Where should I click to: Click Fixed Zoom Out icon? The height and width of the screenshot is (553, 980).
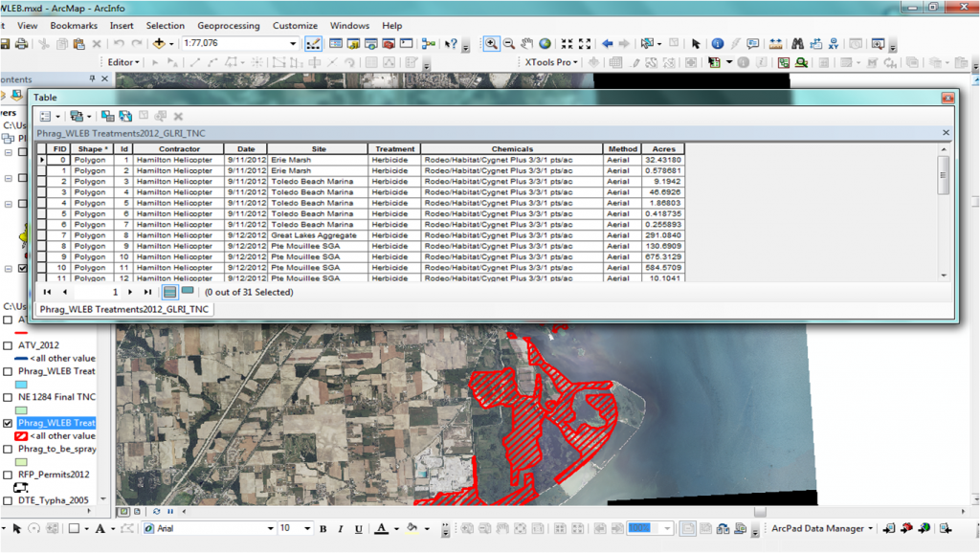point(585,43)
